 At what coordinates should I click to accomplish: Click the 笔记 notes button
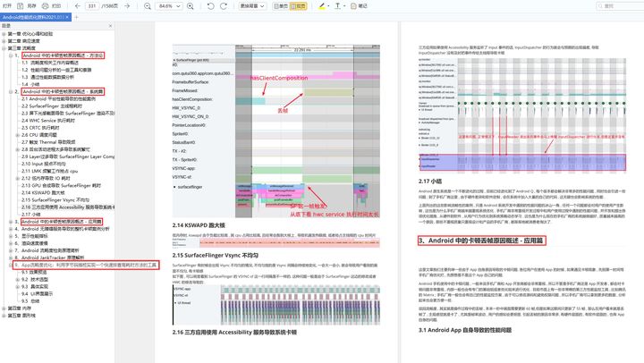pyautogui.click(x=359, y=6)
